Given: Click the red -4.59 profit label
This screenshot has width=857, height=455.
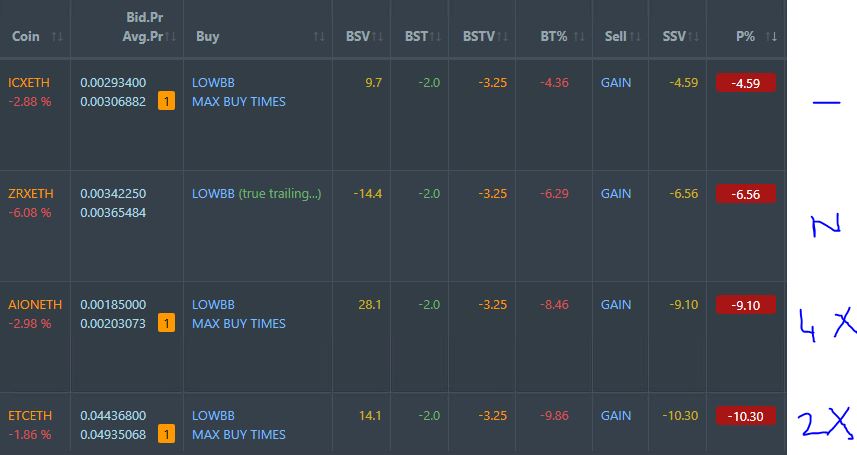Looking at the screenshot, I should (746, 83).
